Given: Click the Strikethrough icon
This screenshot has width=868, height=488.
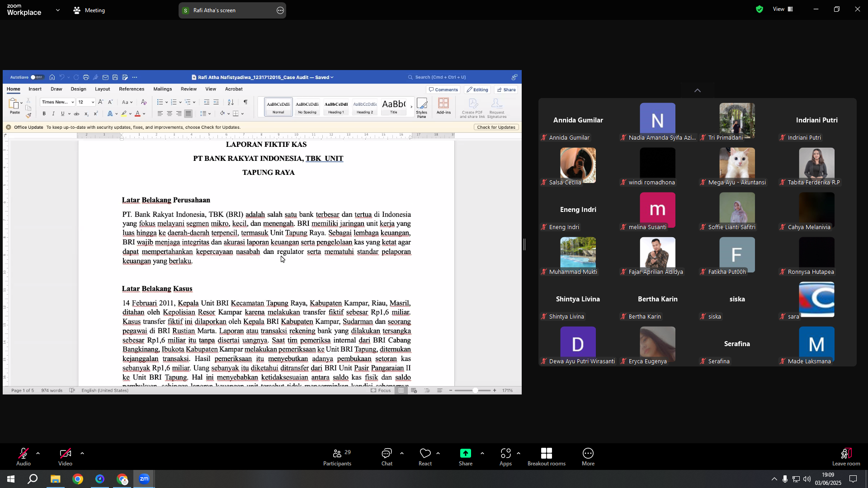Looking at the screenshot, I should click(x=76, y=114).
